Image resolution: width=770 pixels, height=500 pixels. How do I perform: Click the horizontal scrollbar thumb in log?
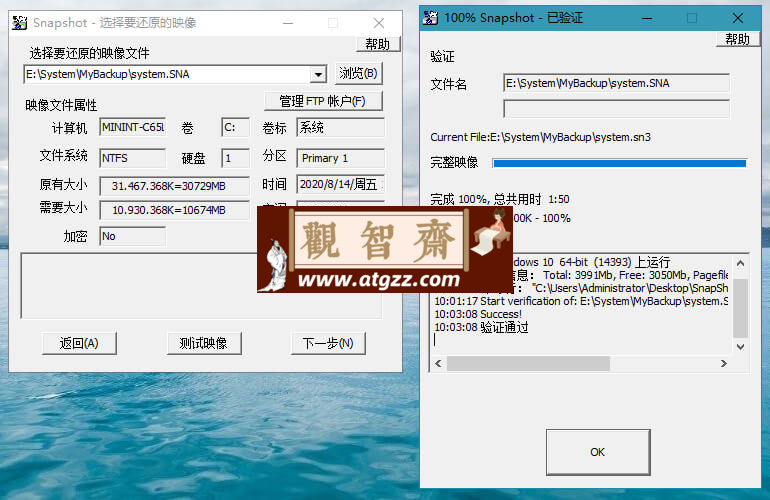(528, 363)
